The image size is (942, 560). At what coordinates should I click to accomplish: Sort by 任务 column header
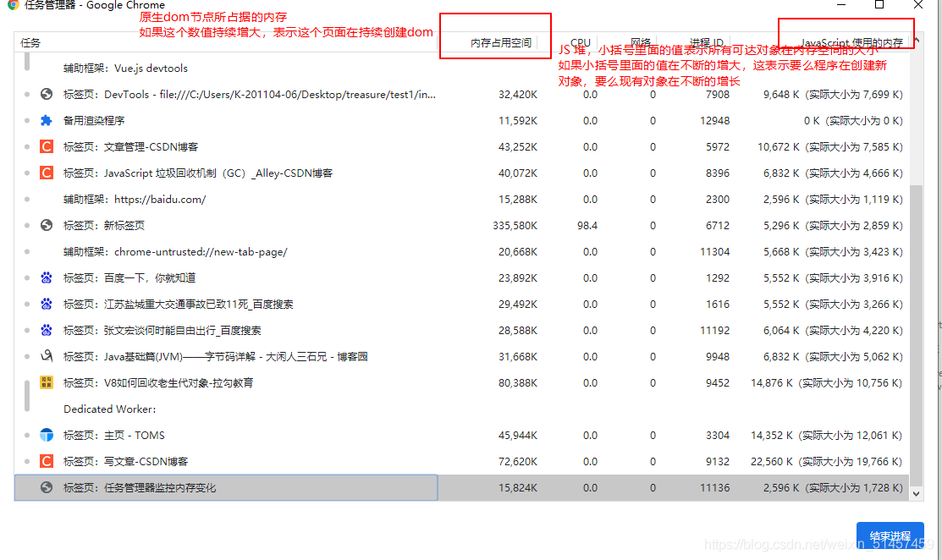pyautogui.click(x=30, y=42)
